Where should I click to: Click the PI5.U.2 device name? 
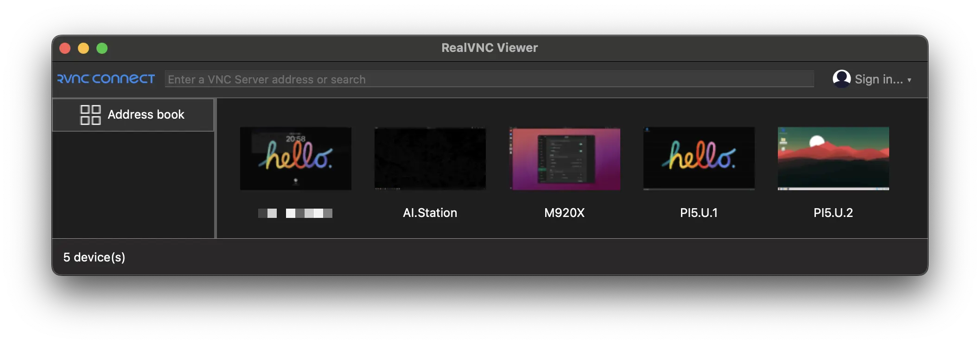[x=833, y=213]
